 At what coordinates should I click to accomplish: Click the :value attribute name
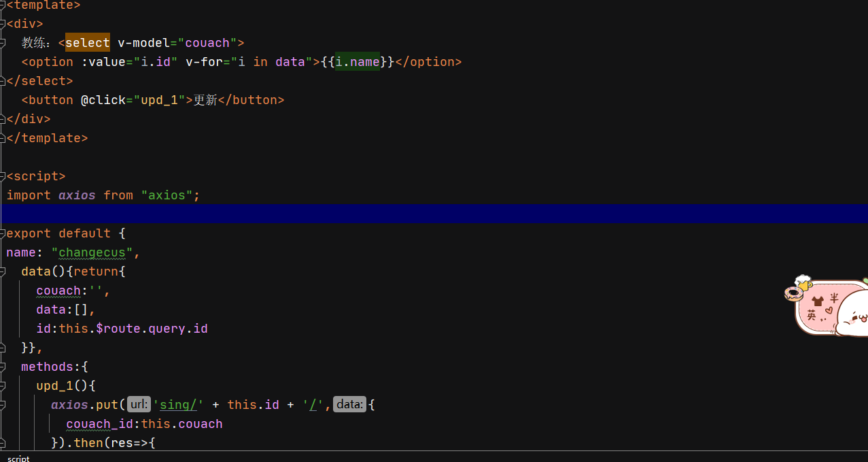[x=103, y=62]
